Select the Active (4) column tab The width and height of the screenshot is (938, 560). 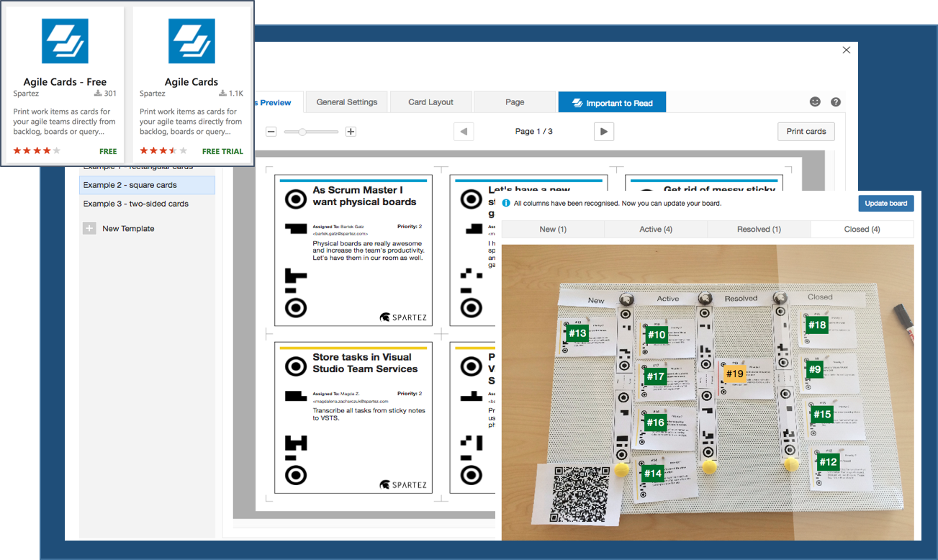point(656,229)
